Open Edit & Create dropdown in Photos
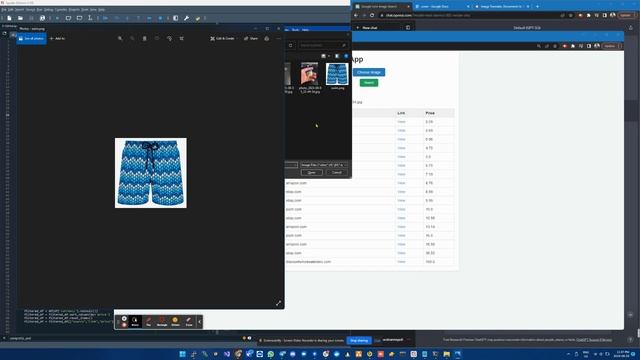 pos(223,38)
